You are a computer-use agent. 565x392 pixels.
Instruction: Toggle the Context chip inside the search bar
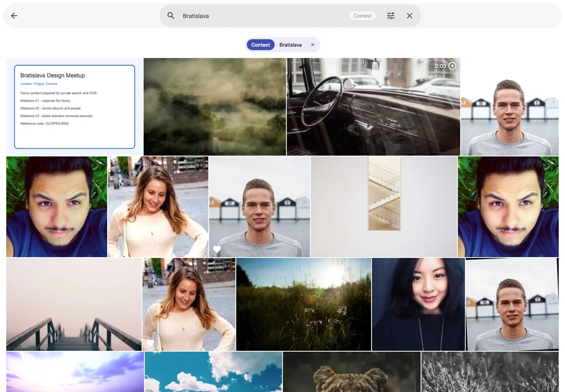(x=362, y=16)
